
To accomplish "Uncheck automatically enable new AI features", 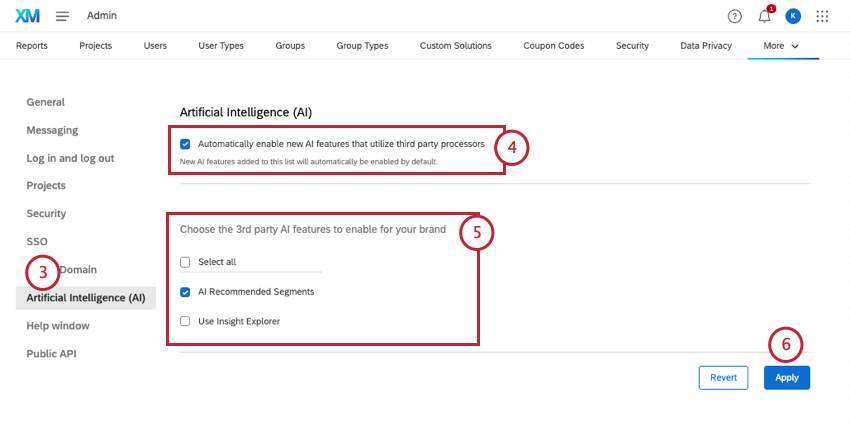I will 185,144.
